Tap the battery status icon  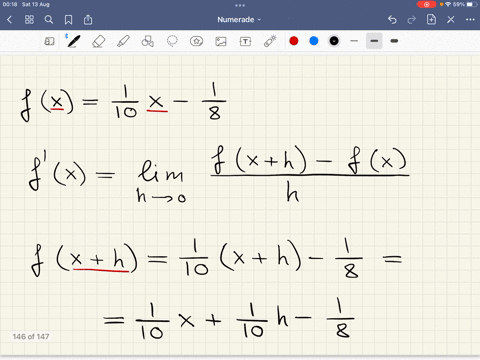(x=471, y=4)
